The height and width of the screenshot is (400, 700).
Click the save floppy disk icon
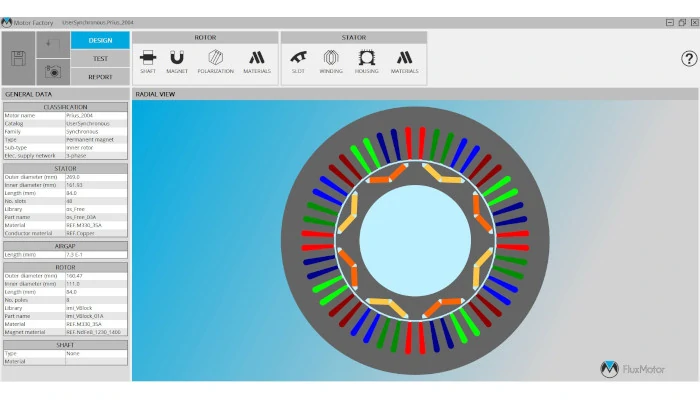(18, 58)
